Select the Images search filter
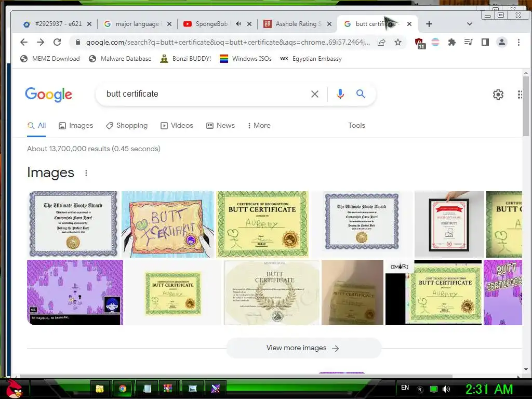The width and height of the screenshot is (532, 399). coord(76,126)
